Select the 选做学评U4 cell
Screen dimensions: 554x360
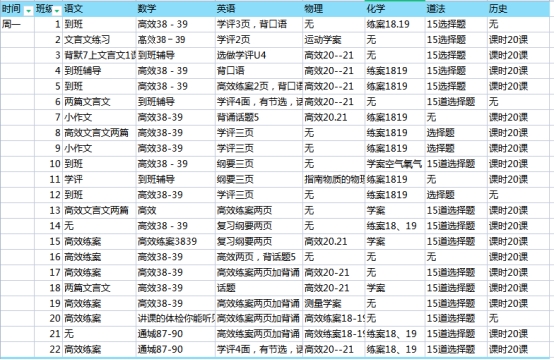[259, 55]
